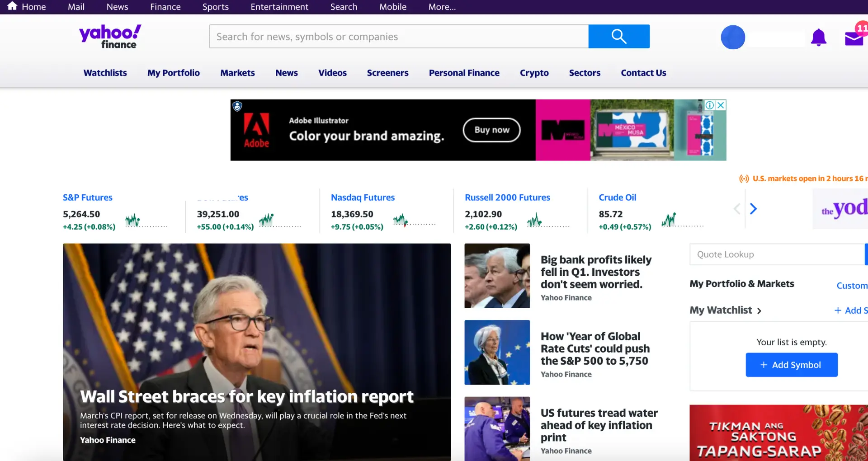
Task: Show next market tickers arrow
Action: 753,209
